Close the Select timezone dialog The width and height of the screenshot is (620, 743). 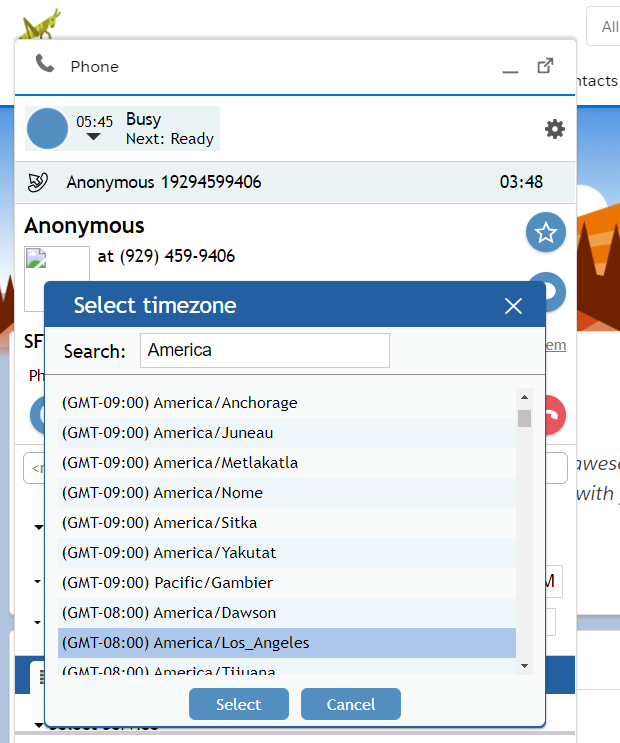pyautogui.click(x=513, y=306)
